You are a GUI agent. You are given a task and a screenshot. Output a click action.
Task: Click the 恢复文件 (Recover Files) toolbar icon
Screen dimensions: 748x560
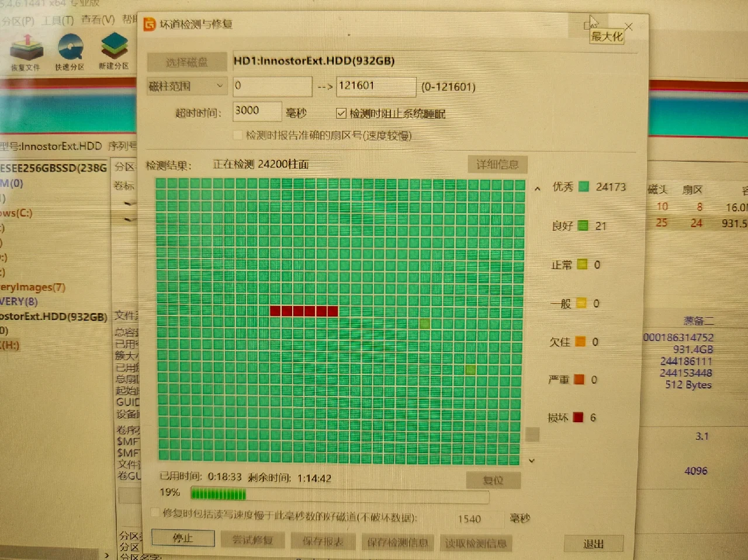(x=26, y=49)
